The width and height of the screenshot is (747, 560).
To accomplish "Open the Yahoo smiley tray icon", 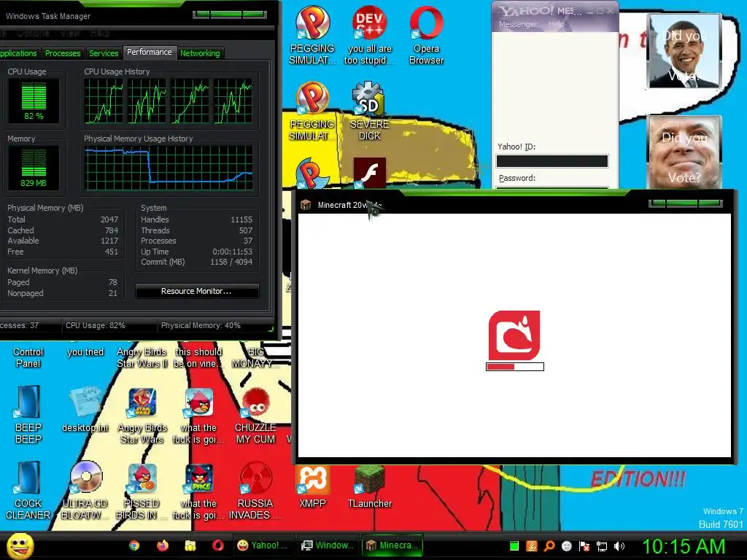I will point(567,546).
